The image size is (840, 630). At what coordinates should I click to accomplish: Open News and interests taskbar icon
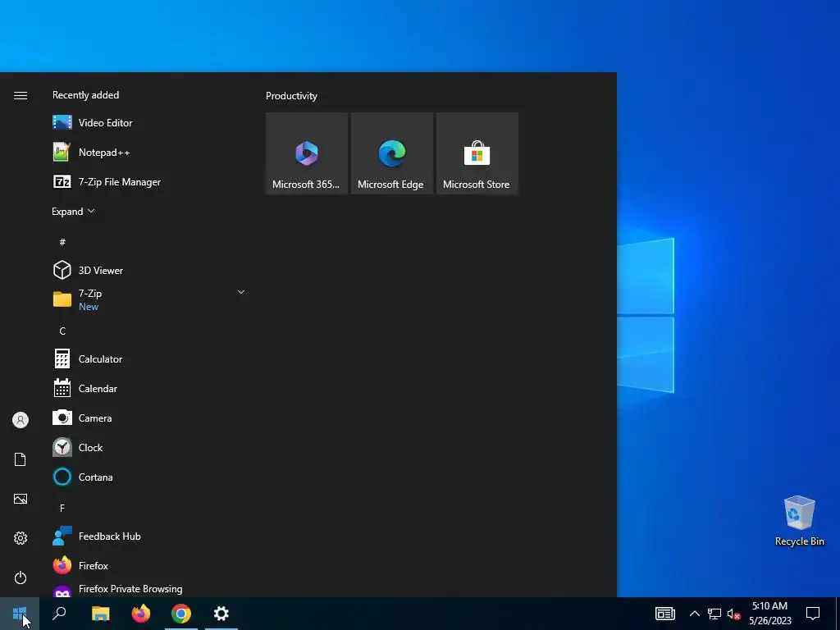point(664,614)
